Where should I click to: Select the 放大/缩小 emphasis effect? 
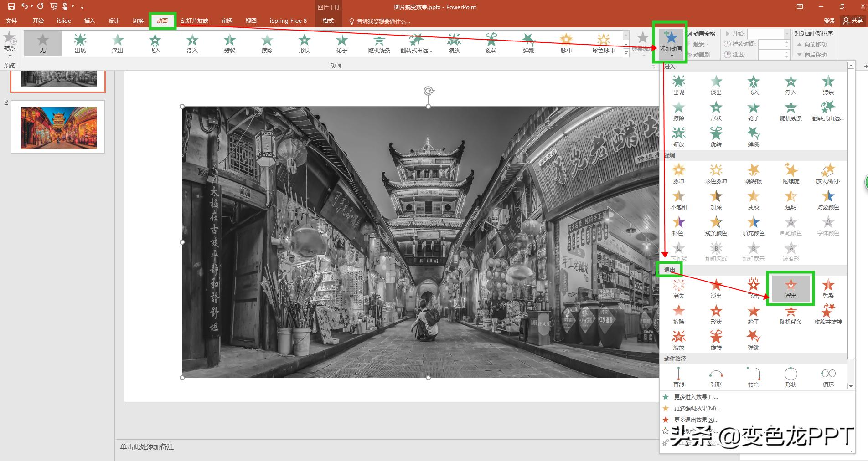tap(828, 174)
